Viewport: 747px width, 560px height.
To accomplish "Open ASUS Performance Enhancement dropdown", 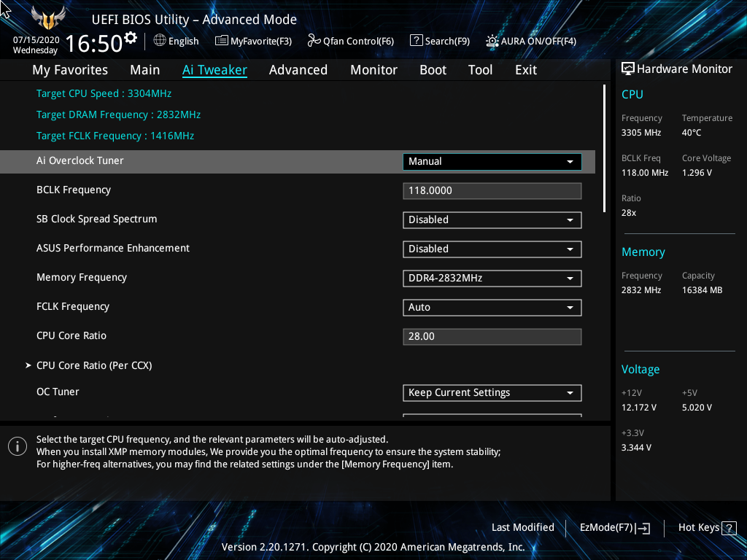I will [x=492, y=249].
